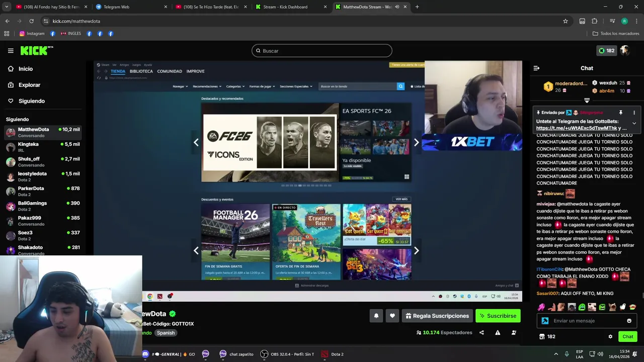Select the Pakaz999 channel

click(43, 221)
